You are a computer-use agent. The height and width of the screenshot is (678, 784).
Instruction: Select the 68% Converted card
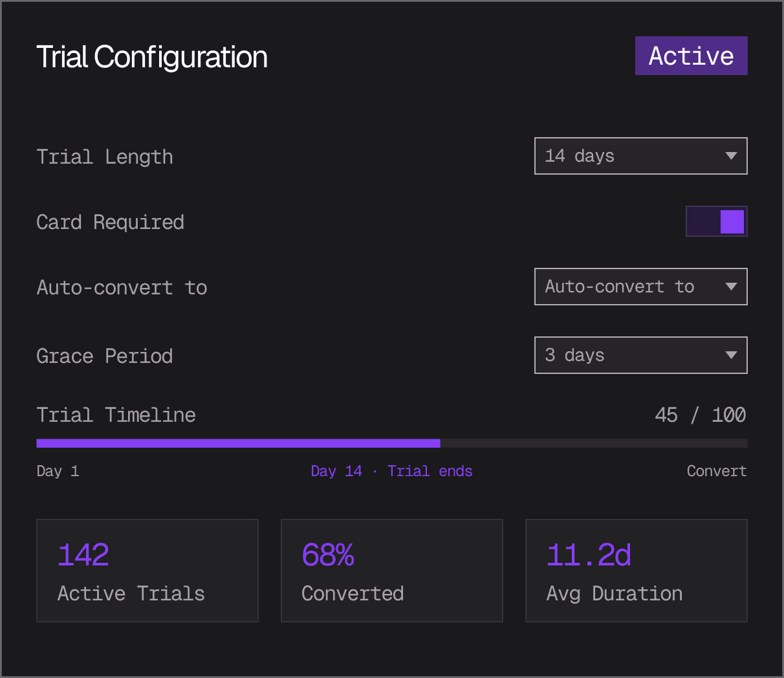392,571
